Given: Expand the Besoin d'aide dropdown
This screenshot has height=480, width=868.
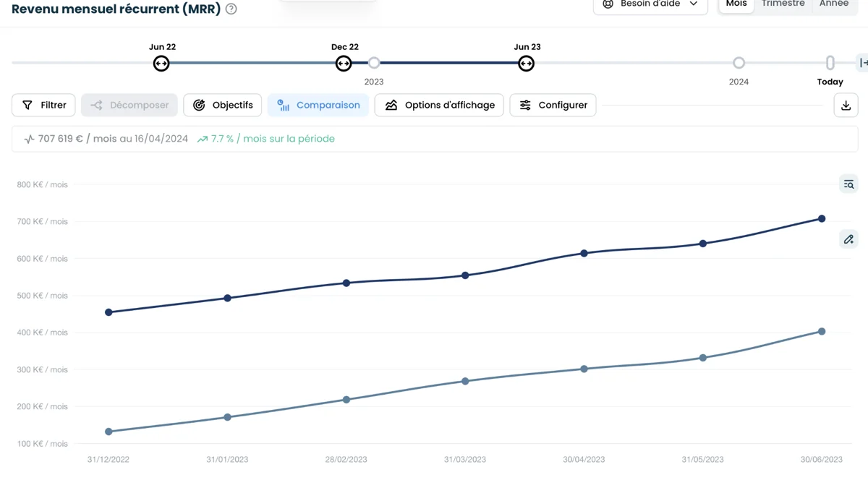Looking at the screenshot, I should pos(650,4).
